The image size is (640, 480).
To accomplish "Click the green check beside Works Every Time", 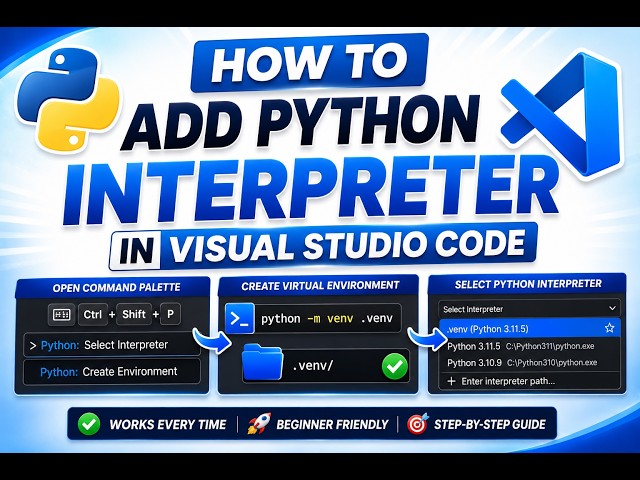I will click(89, 424).
